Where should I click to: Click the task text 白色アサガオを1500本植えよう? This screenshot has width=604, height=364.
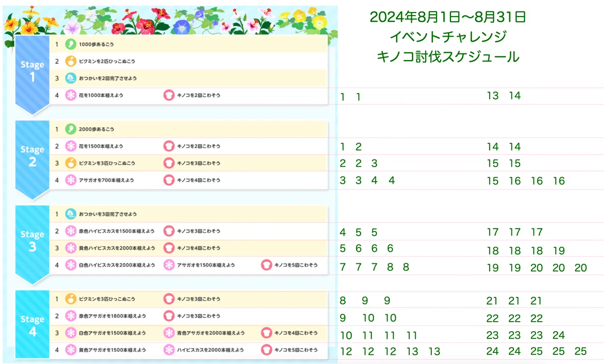pos(112,333)
